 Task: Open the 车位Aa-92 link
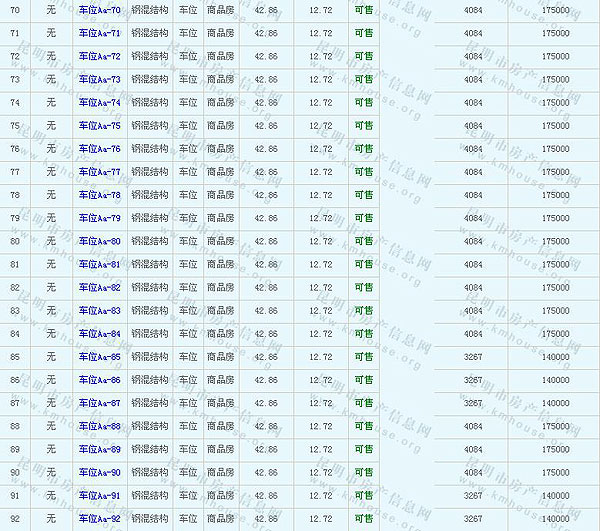tap(99, 518)
